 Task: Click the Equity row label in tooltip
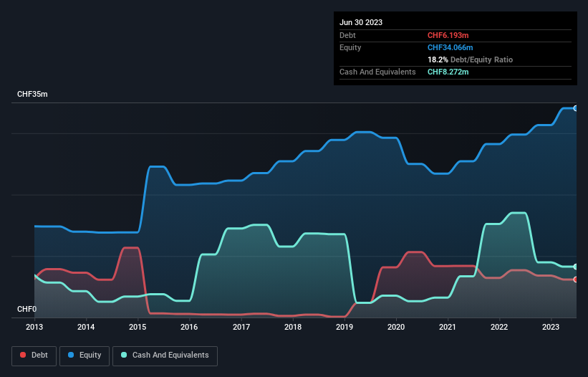click(350, 47)
